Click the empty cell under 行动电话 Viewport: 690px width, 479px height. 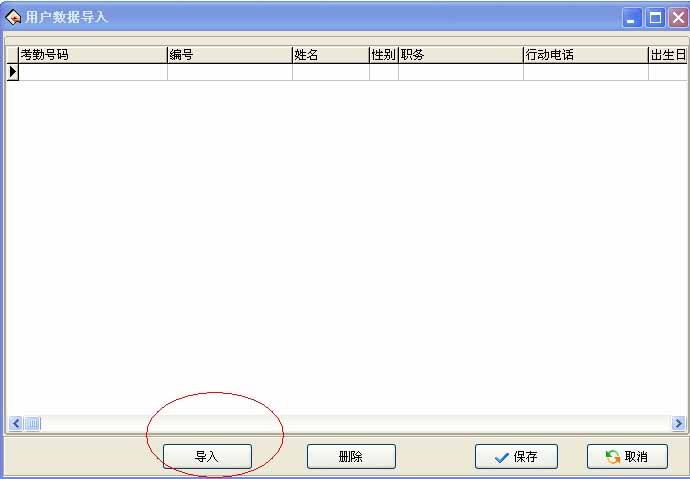tap(586, 72)
